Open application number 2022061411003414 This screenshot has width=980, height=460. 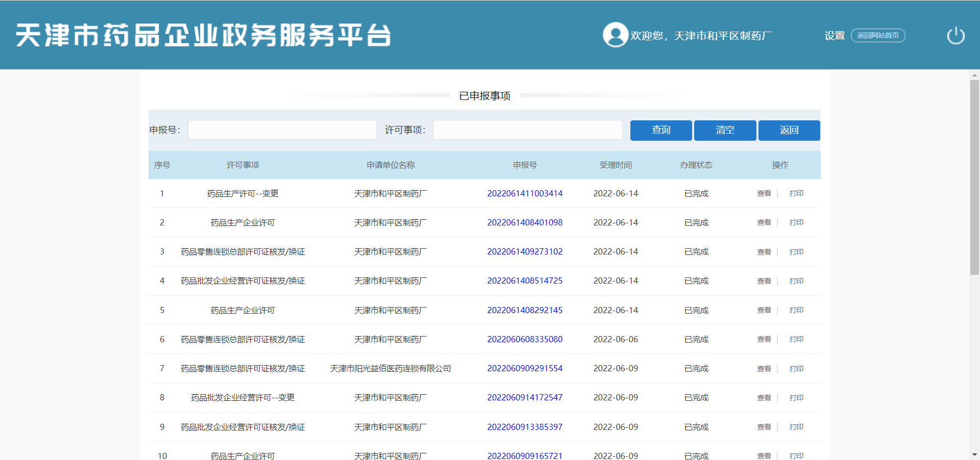coord(525,194)
